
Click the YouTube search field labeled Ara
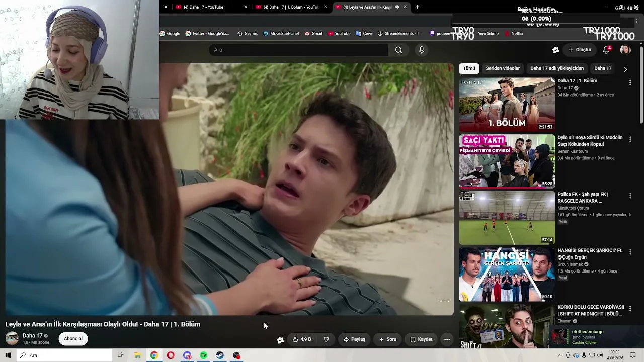pos(299,50)
